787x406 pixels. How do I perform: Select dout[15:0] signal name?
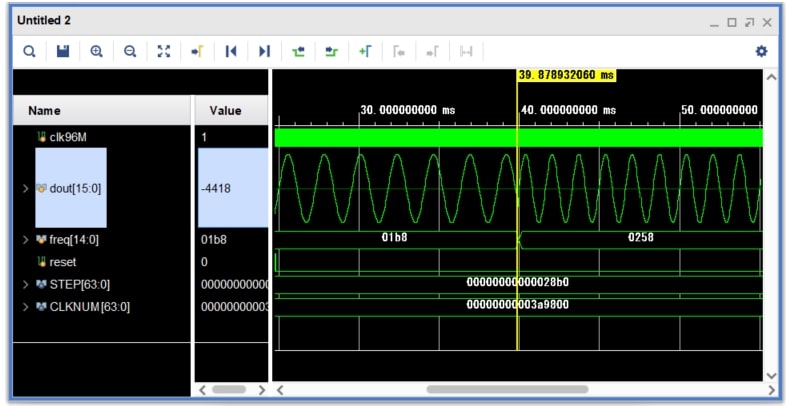75,189
